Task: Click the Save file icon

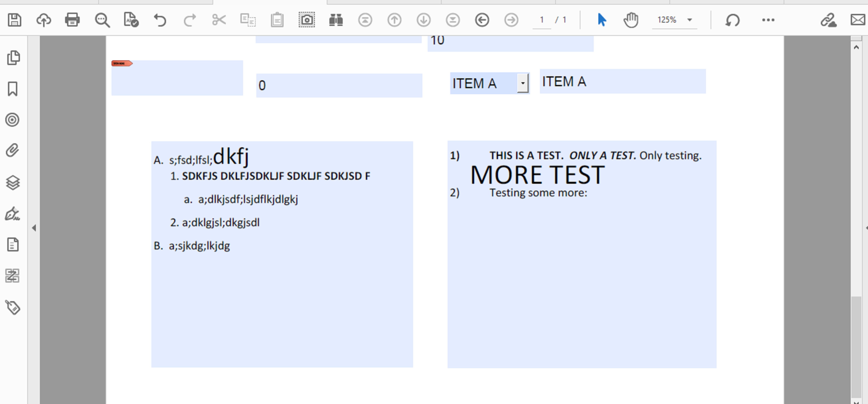Action: [x=14, y=20]
